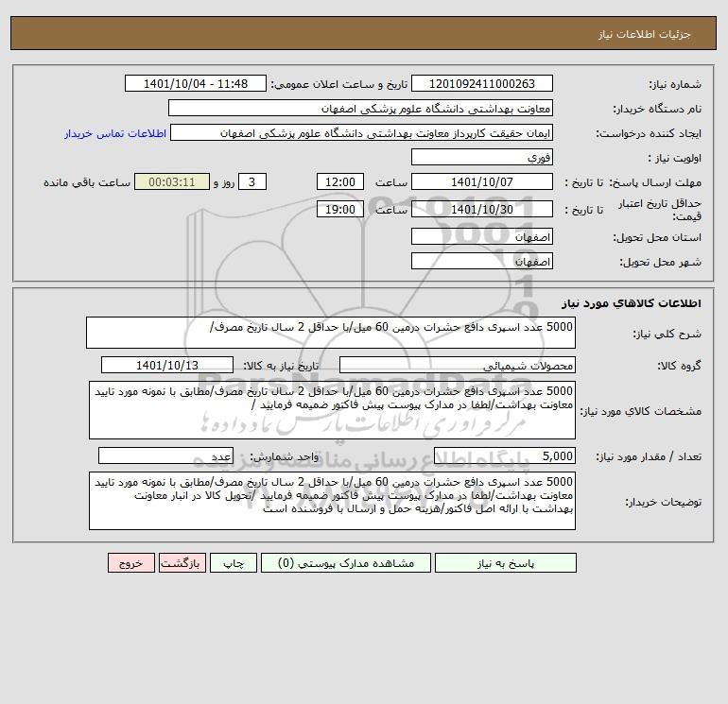
Task: Click the پاسخ به نیاز button
Action: pyautogui.click(x=506, y=563)
